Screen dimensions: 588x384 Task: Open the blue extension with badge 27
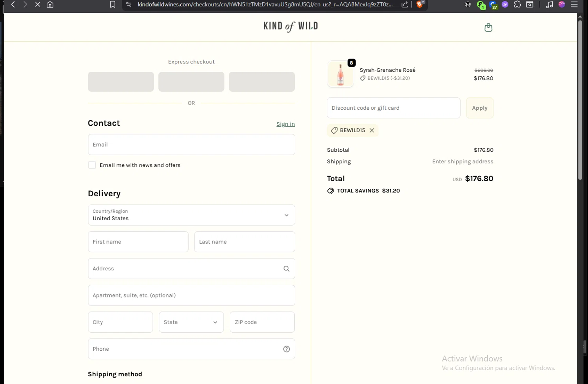493,5
